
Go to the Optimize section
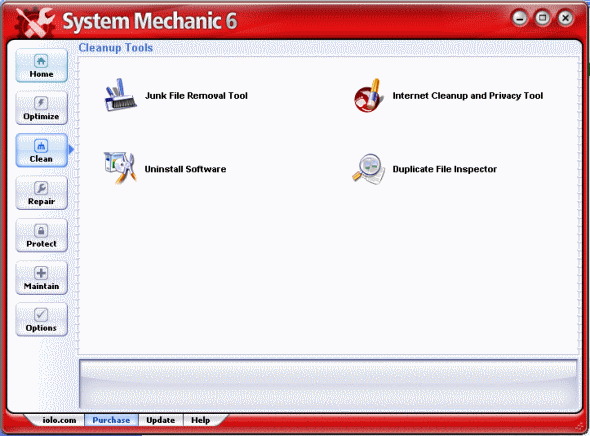point(41,108)
